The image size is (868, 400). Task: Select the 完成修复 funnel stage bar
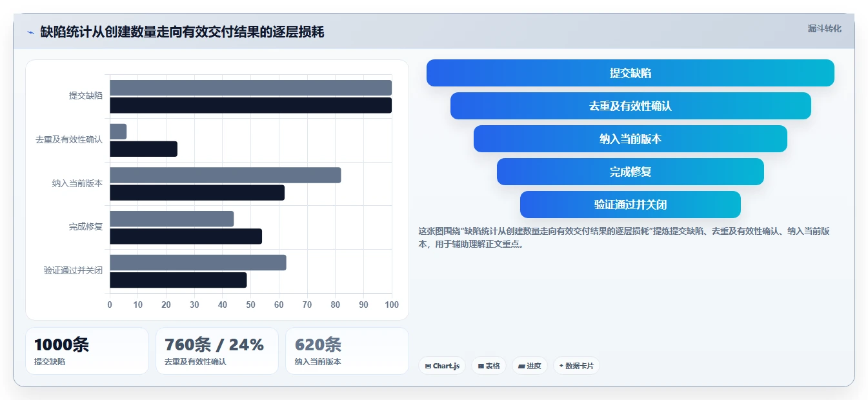pyautogui.click(x=630, y=172)
